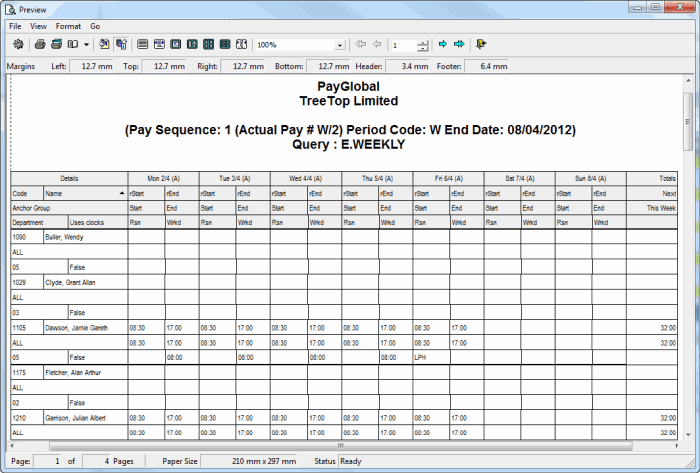The image size is (700, 473).
Task: Click the last page green arrow icon
Action: click(459, 45)
